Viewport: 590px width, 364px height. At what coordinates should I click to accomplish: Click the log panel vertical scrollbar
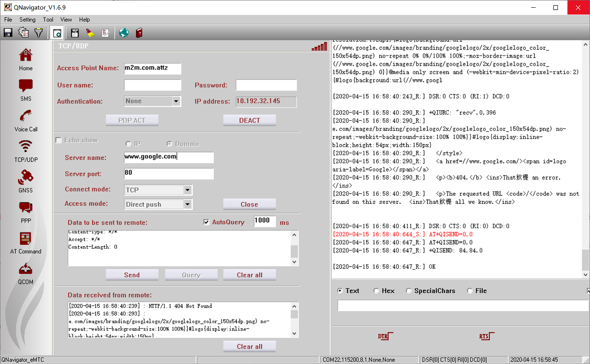click(x=585, y=159)
